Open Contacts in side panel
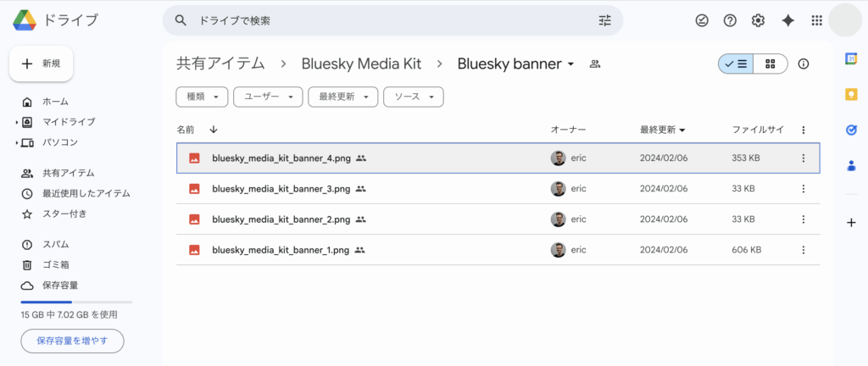868x366 pixels. [x=851, y=166]
